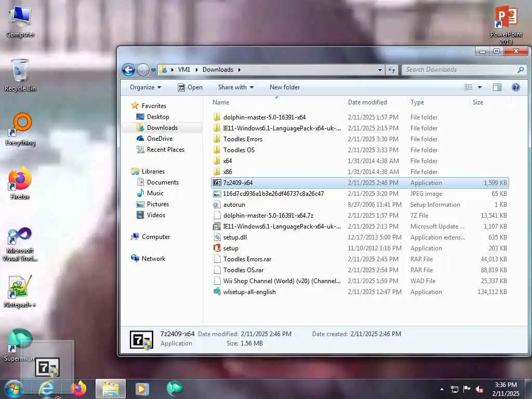The image size is (532, 399).
Task: Open Internet Explorer from the taskbar
Action: click(x=46, y=389)
